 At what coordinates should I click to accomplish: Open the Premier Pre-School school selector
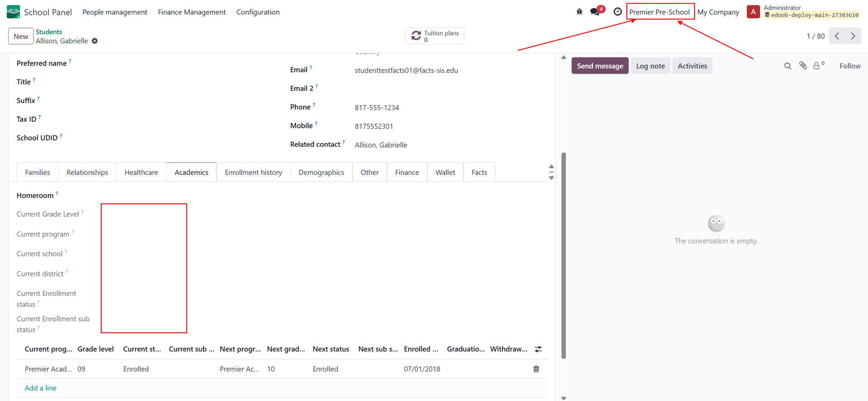point(660,12)
